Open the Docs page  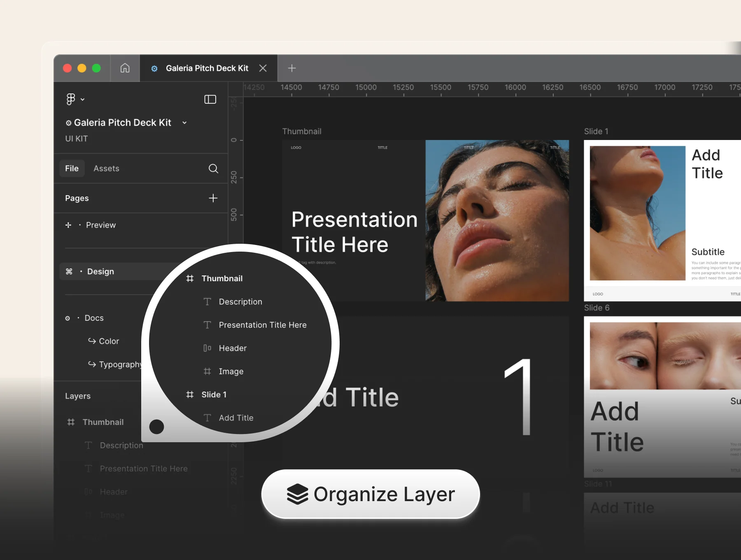coord(94,318)
